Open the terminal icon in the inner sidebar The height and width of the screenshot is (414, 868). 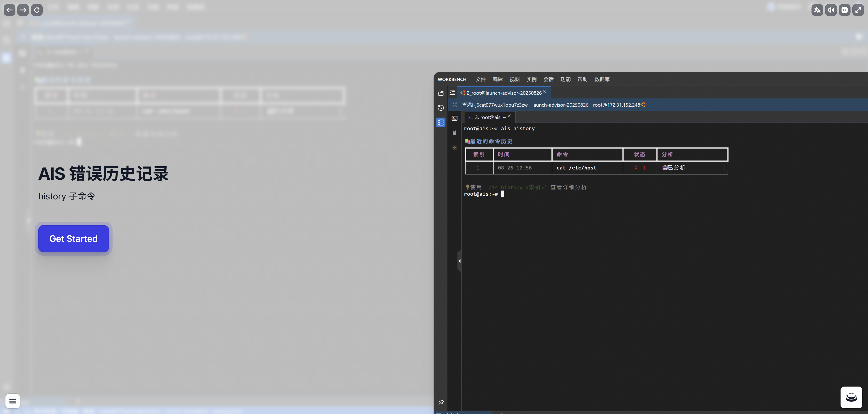coord(455,118)
